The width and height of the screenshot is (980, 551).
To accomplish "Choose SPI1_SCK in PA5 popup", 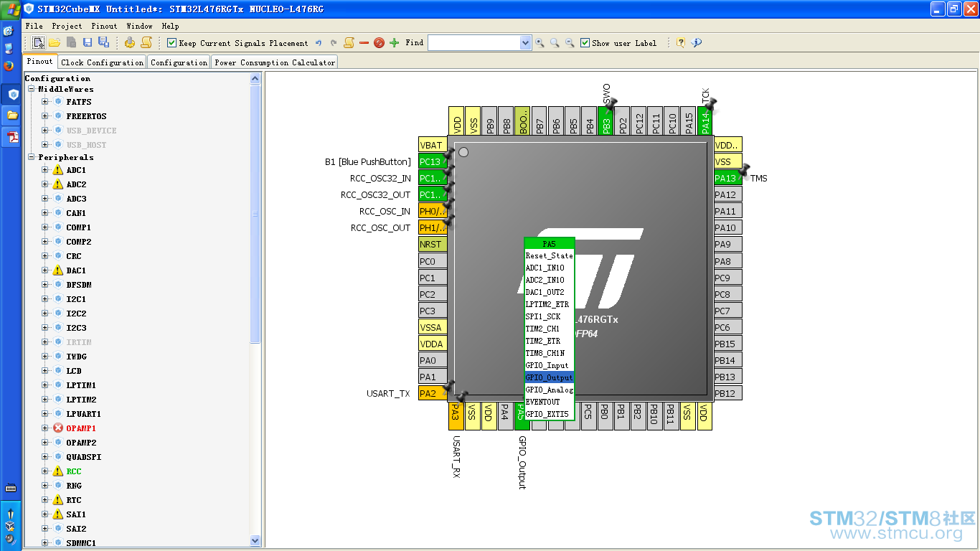I will 550,316.
